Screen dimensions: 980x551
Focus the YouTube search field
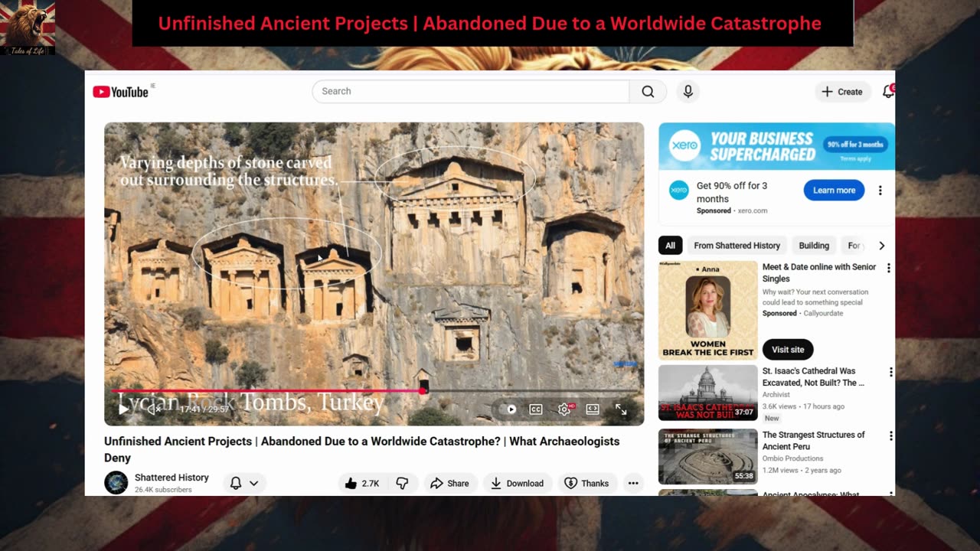coord(470,91)
